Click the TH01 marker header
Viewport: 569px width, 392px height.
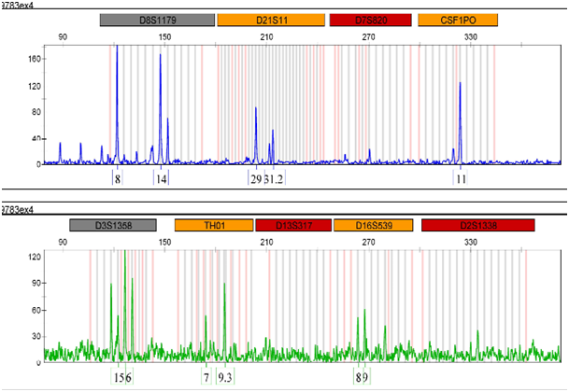[x=214, y=226]
